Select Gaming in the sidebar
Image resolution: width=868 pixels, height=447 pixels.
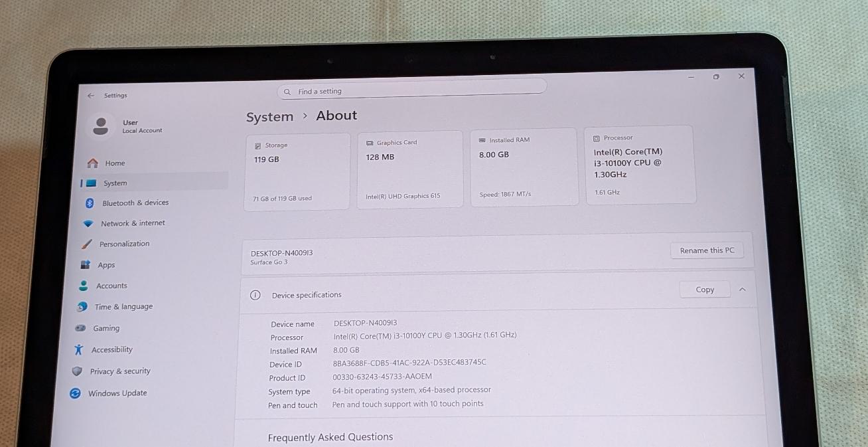click(x=106, y=328)
